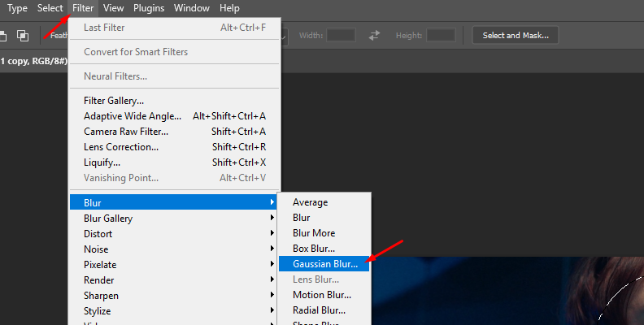
Task: Click the swap width and height icon
Action: tap(374, 35)
